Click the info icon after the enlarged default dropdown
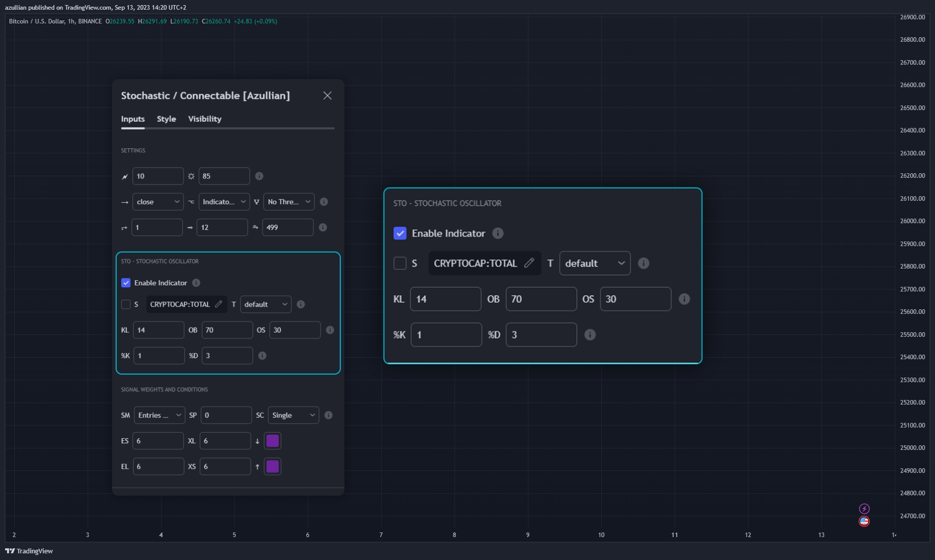 (644, 263)
